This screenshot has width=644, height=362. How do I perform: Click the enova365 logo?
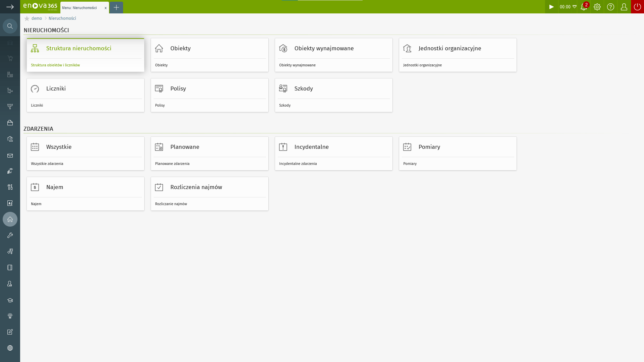(x=40, y=6)
